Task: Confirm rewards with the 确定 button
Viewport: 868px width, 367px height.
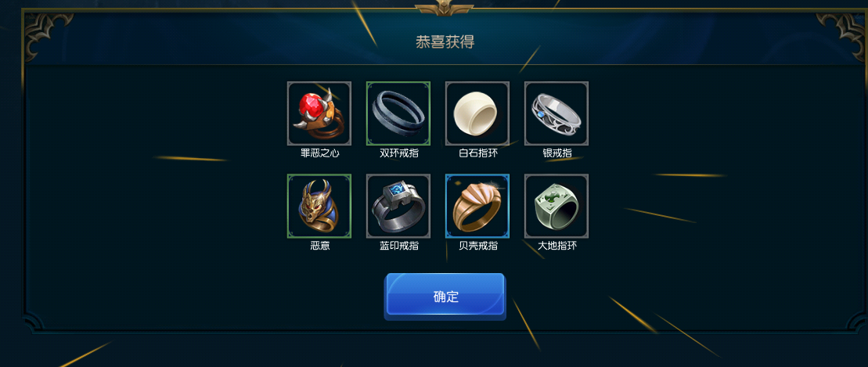Action: click(445, 296)
